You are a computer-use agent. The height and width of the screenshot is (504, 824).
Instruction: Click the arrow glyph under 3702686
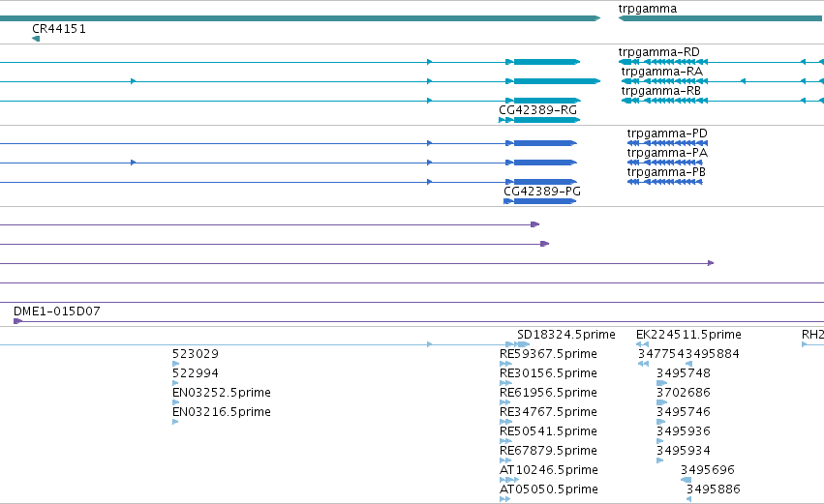(661, 402)
